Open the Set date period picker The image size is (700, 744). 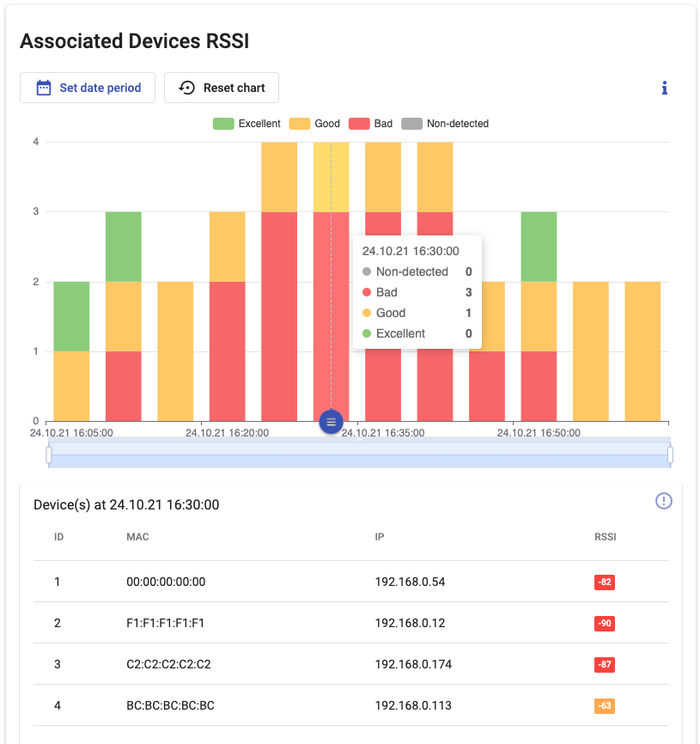pyautogui.click(x=88, y=88)
